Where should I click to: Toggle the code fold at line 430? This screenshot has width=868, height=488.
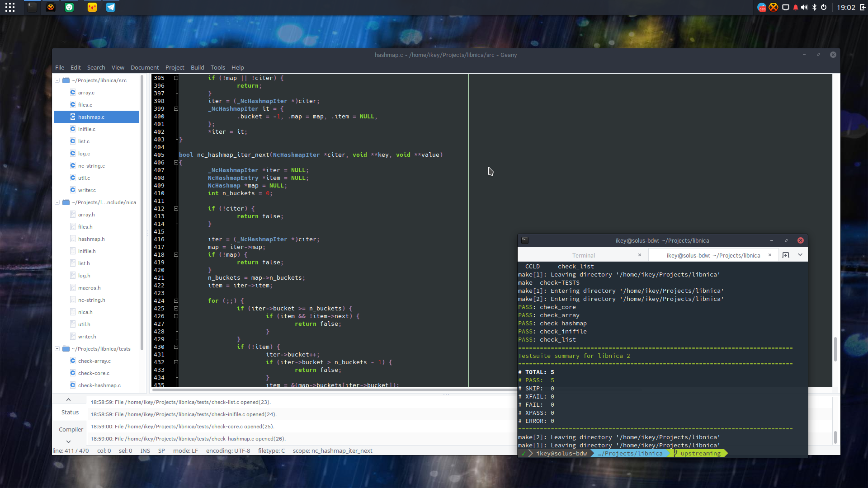tap(176, 347)
